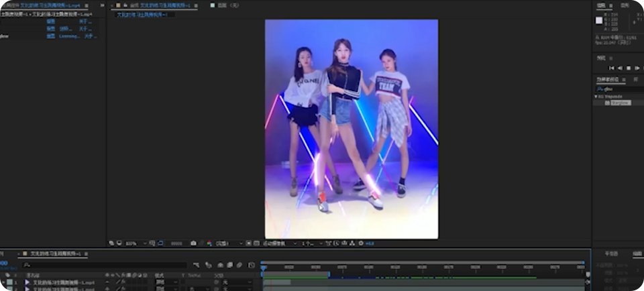
Task: Enable motion blur for the composition
Action: point(240,265)
